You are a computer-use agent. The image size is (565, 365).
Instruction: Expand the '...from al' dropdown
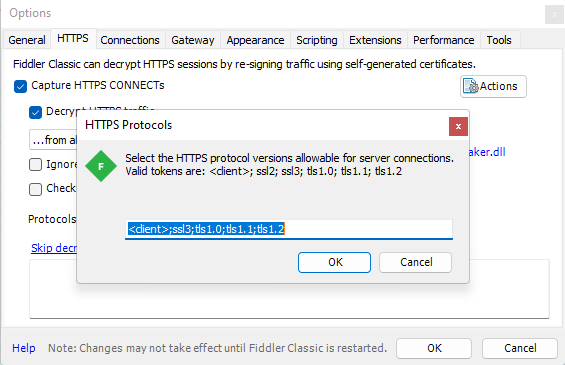click(53, 139)
